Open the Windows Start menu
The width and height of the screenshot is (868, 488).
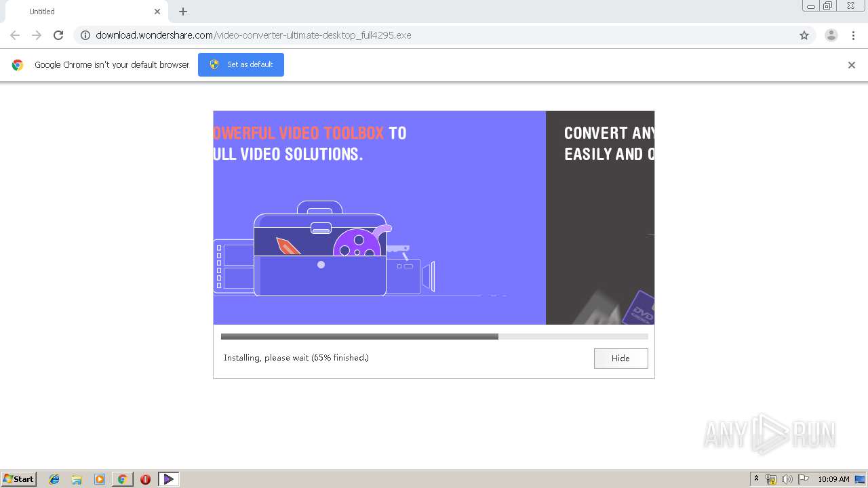pos(19,479)
